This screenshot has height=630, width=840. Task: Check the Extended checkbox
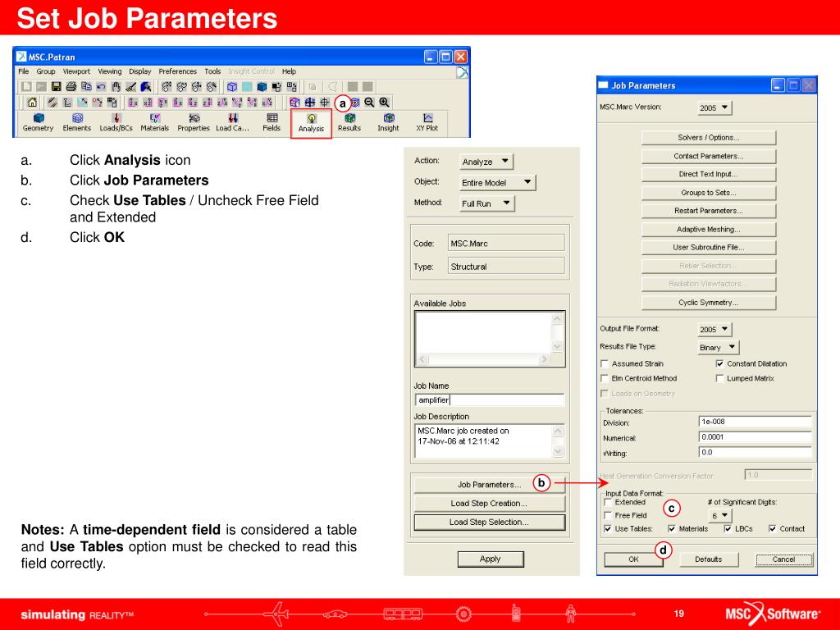(x=608, y=502)
